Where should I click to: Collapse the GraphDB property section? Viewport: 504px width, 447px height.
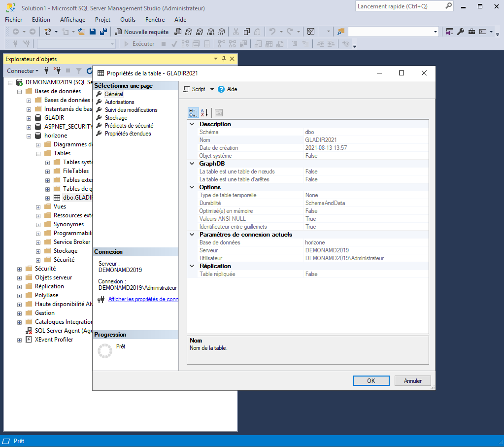[192, 164]
